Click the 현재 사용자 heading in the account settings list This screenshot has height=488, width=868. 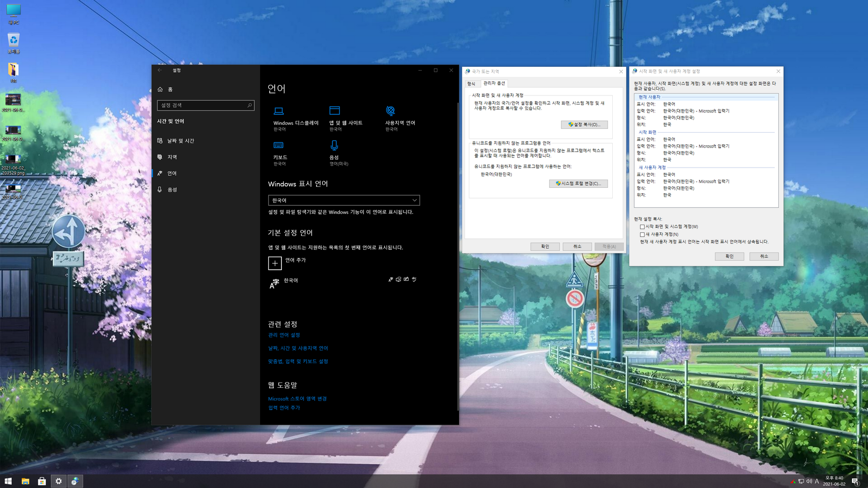click(649, 97)
